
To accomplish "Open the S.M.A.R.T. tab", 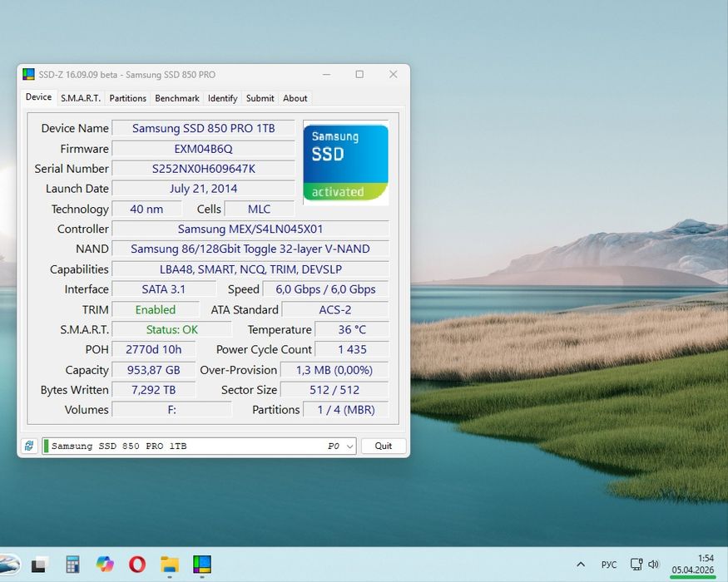I will [81, 98].
